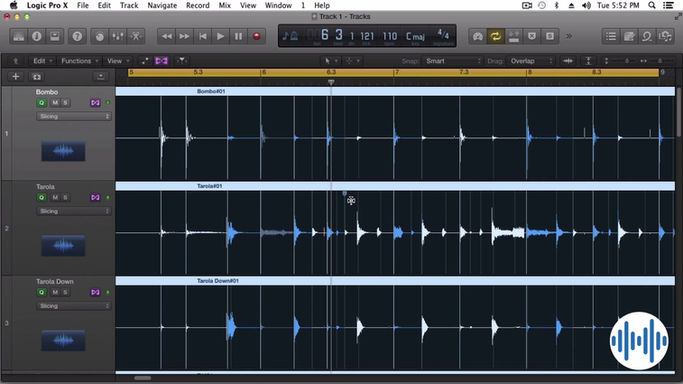Screen dimensions: 683x384
Task: Open Bombo Slicing flex mode dropdown
Action: [73, 116]
